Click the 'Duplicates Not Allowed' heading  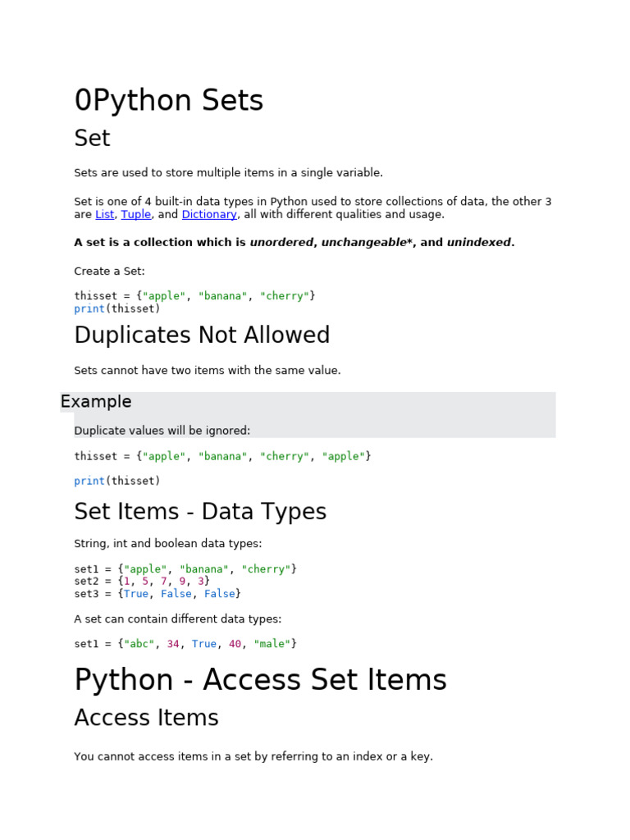point(202,335)
